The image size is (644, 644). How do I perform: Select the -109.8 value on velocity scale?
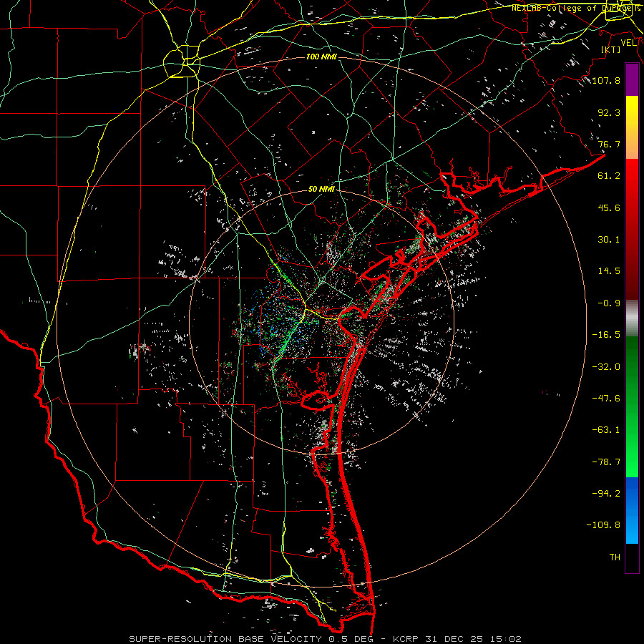603,525
